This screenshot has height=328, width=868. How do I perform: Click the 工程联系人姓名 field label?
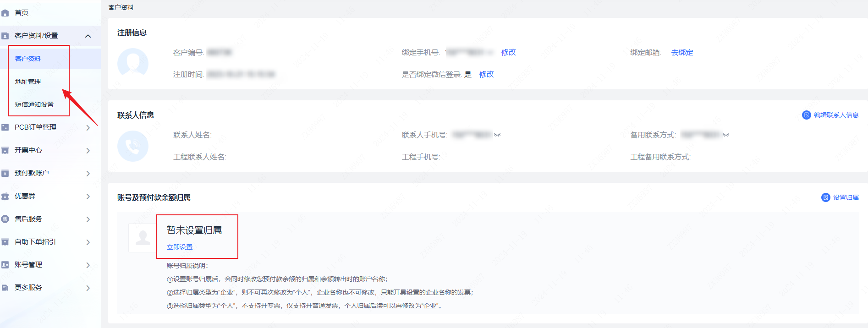200,157
